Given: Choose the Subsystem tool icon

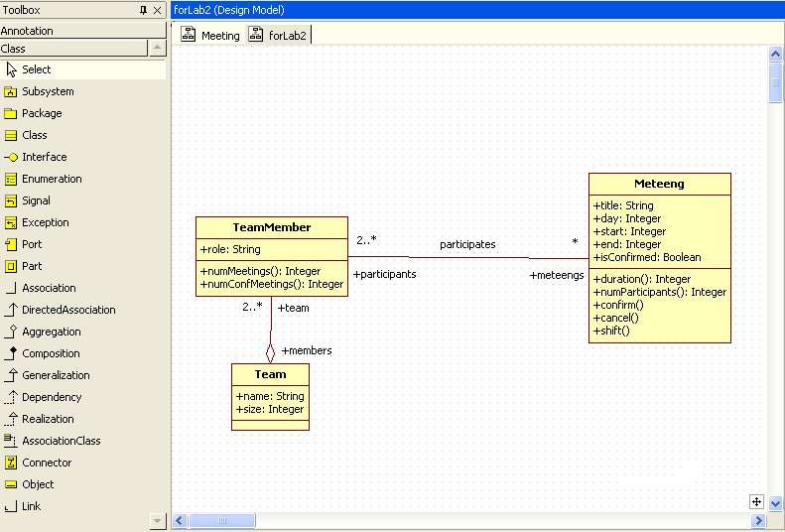Looking at the screenshot, I should [11, 91].
